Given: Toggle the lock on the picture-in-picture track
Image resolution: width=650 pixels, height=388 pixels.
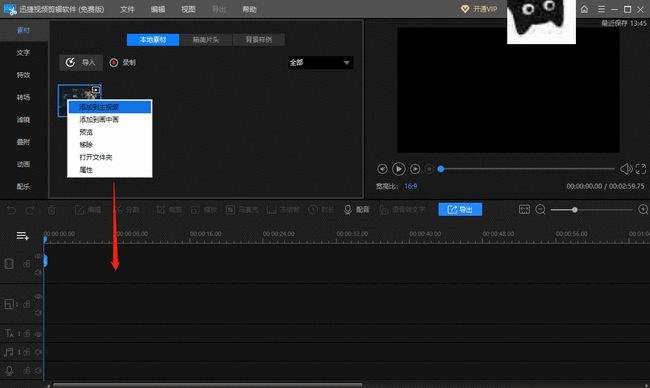Looking at the screenshot, I should [x=27, y=304].
